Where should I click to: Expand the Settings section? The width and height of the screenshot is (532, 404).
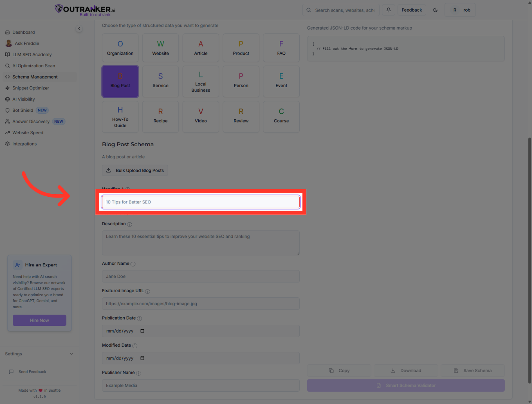pyautogui.click(x=39, y=354)
